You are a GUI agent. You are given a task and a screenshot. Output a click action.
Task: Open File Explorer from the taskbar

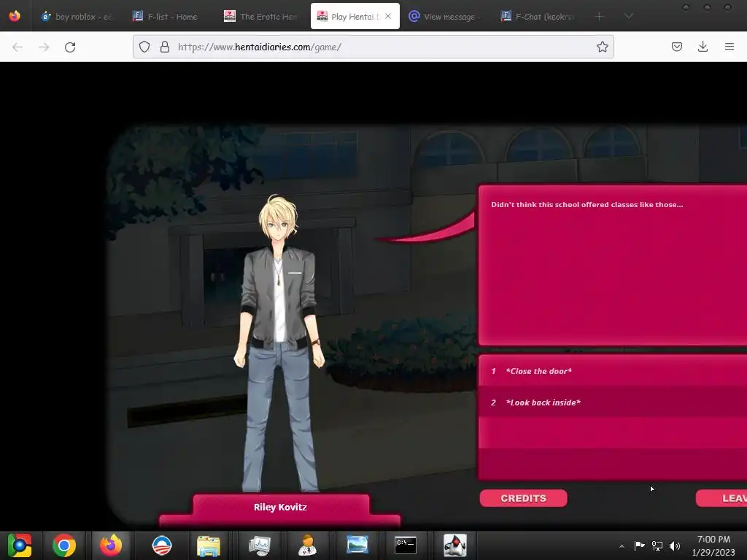[208, 545]
